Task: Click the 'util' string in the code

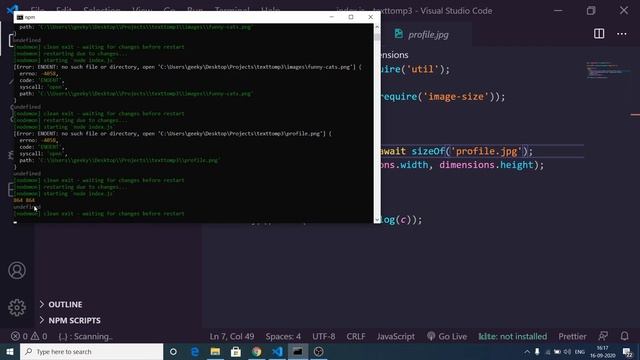Action: 422,69
